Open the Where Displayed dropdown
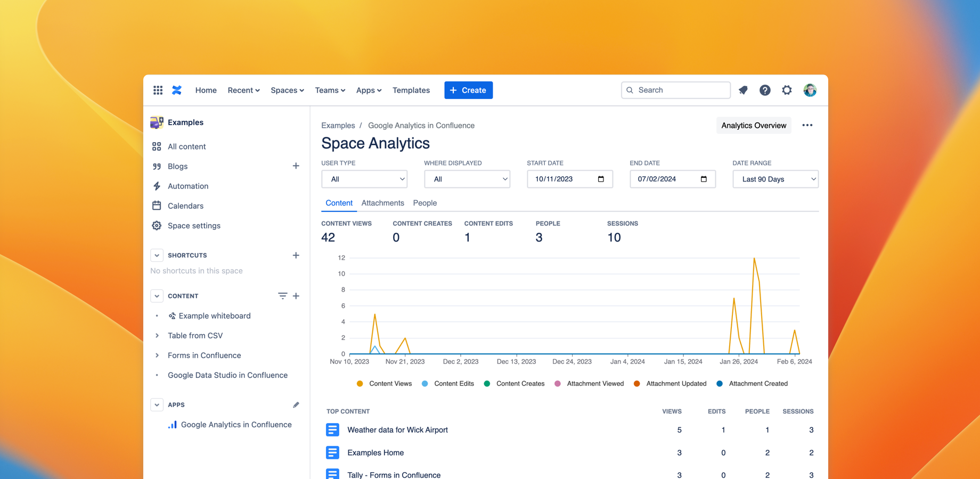The image size is (980, 479). coord(467,179)
